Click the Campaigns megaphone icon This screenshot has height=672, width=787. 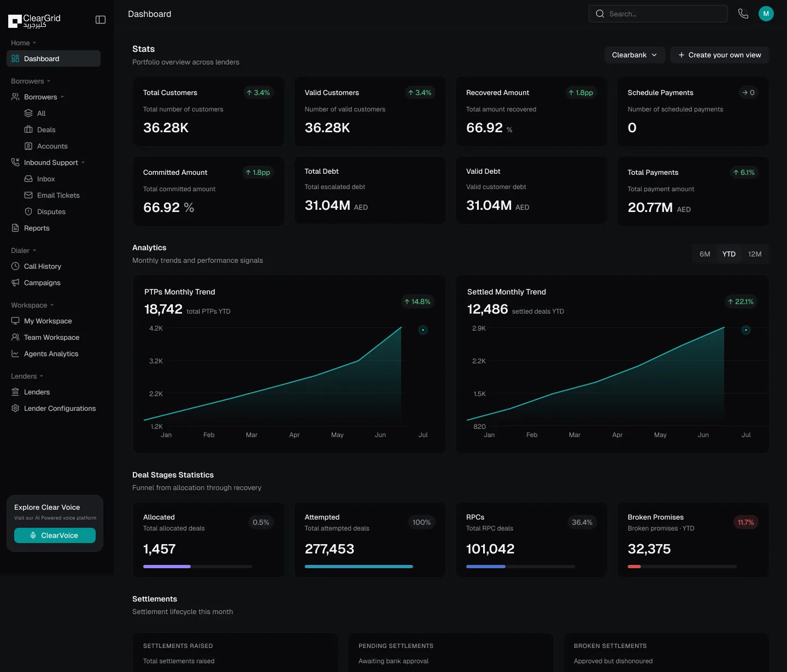pyautogui.click(x=15, y=282)
